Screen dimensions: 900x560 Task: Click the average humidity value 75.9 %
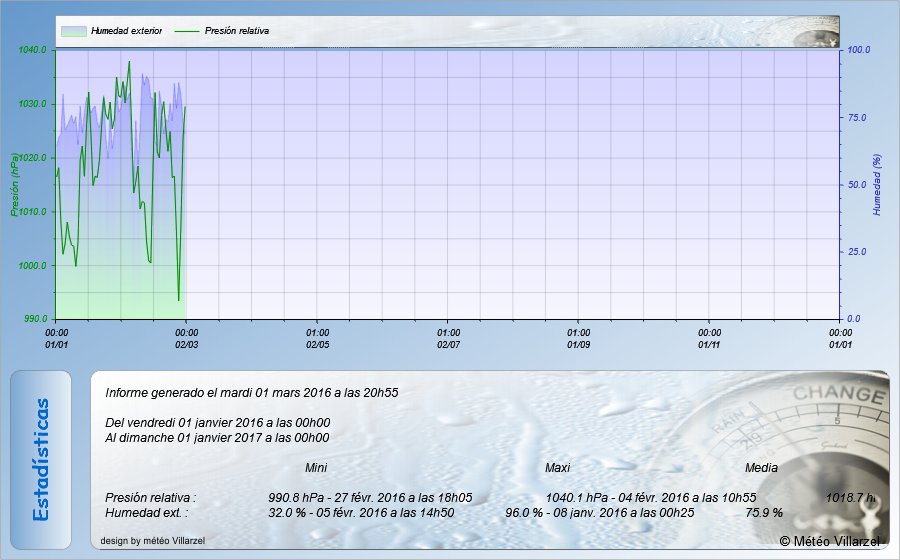(x=764, y=512)
